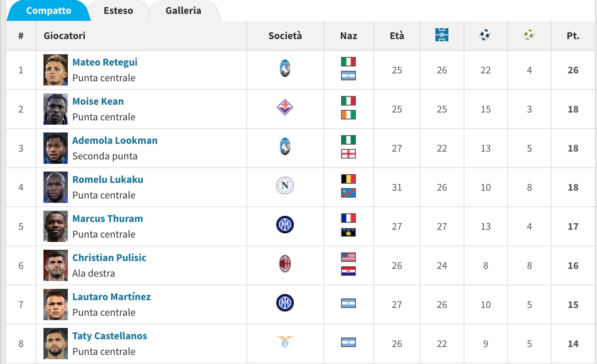Switch to the Esteso tab
The height and width of the screenshot is (364, 597).
click(118, 11)
